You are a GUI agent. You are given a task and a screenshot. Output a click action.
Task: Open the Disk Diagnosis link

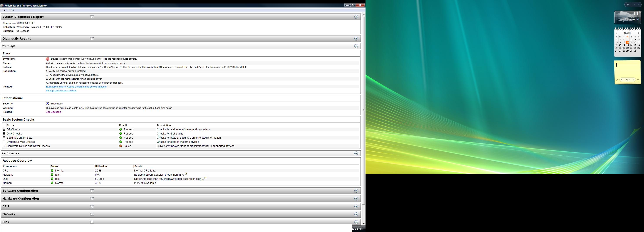coord(54,112)
